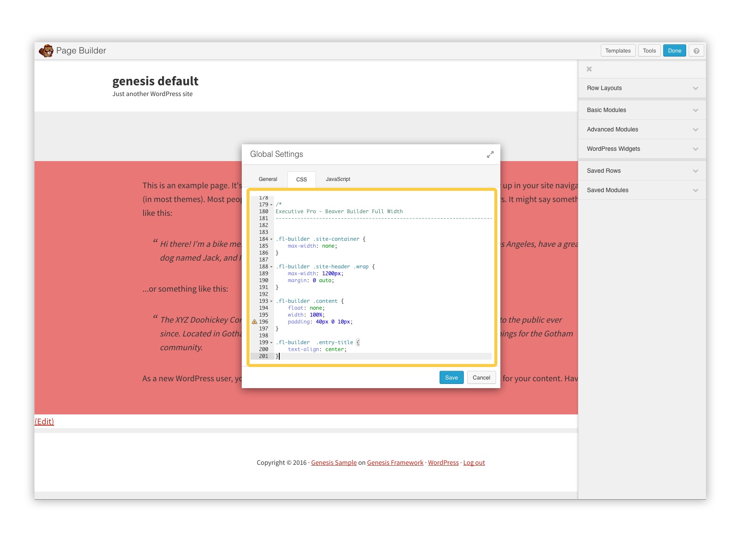Expand the Row Layouts section
Screen dimensions: 740x560
point(642,88)
